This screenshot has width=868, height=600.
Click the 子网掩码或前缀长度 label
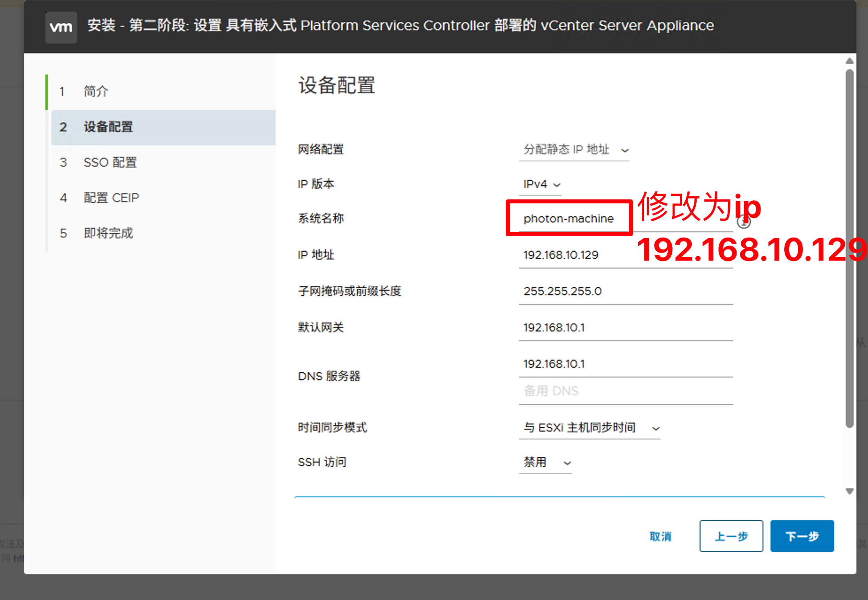tap(349, 292)
